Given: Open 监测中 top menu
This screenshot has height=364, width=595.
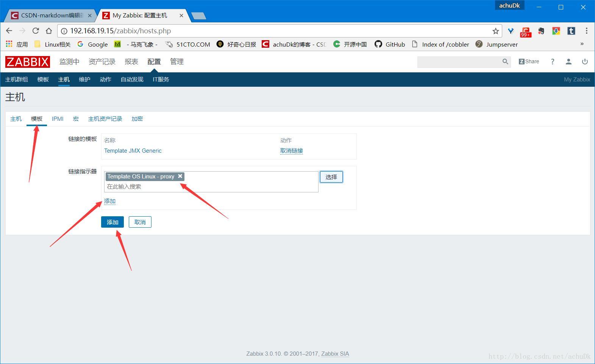Looking at the screenshot, I should (69, 62).
